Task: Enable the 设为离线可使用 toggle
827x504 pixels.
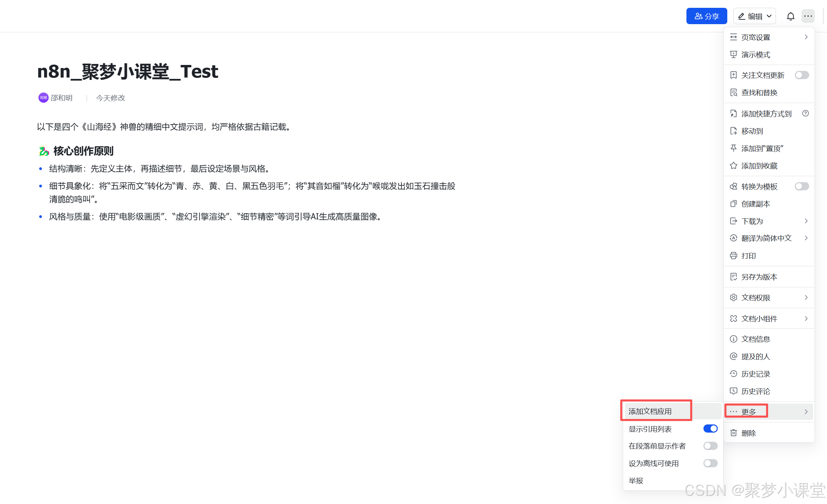Action: pos(710,463)
